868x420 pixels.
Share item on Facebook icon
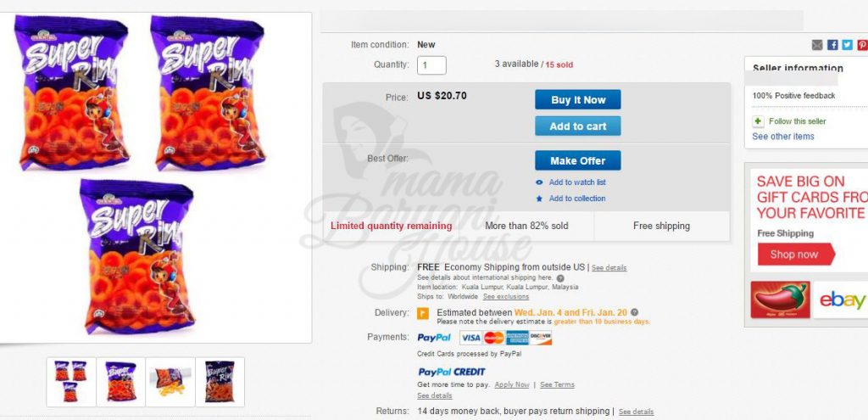[x=832, y=45]
